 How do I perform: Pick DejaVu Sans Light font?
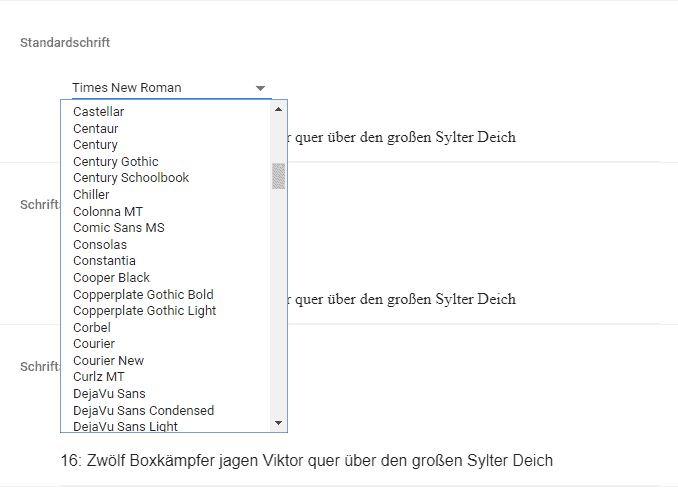coord(166,426)
